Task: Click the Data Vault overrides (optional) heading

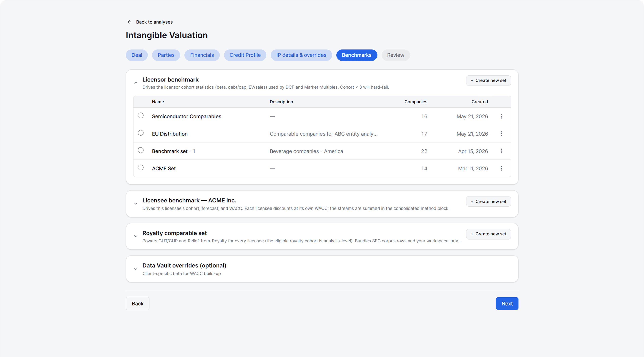Action: pos(184,266)
